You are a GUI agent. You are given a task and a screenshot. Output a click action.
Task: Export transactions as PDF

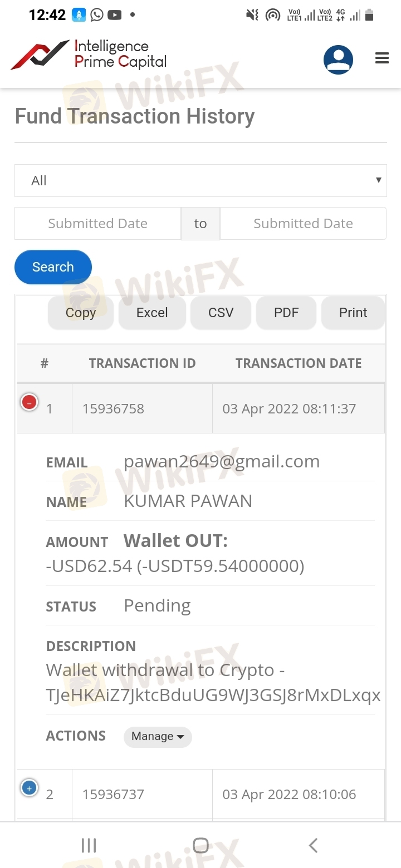pyautogui.click(x=286, y=313)
